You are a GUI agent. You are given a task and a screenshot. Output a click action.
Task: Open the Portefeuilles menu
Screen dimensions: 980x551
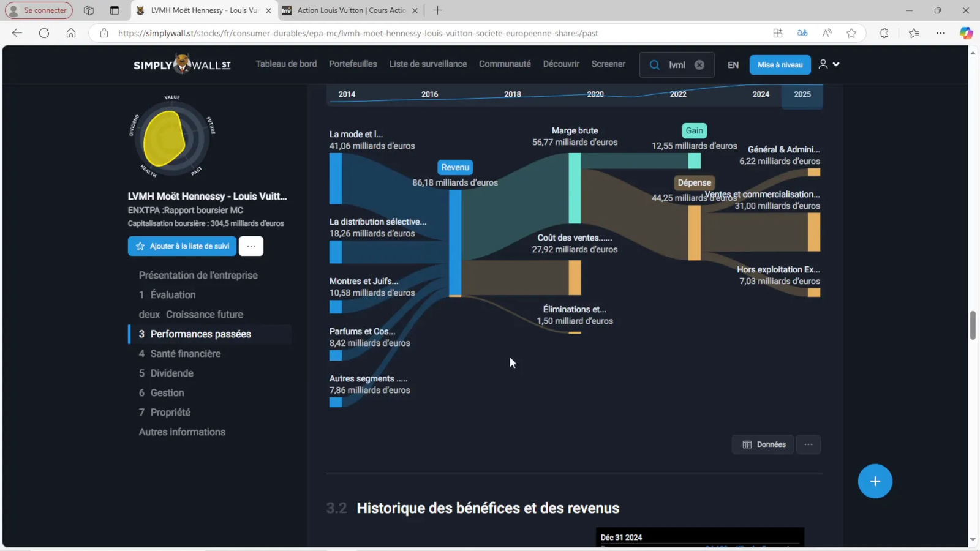tap(353, 64)
